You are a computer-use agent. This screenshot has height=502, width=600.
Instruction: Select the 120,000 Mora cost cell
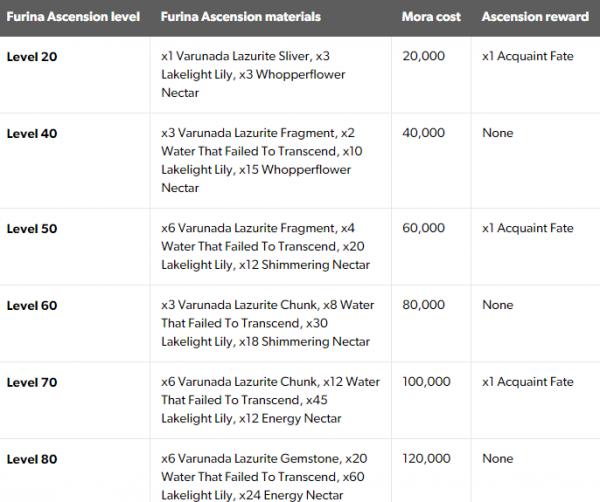point(426,459)
